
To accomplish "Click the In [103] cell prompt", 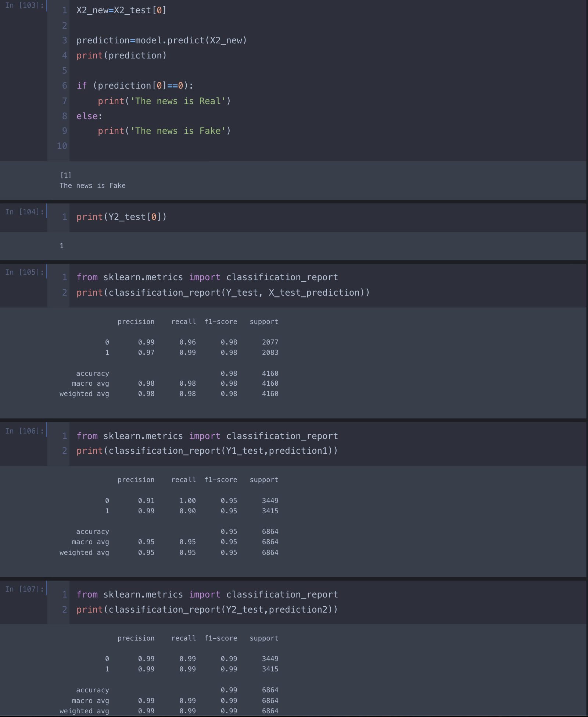I will [x=24, y=6].
